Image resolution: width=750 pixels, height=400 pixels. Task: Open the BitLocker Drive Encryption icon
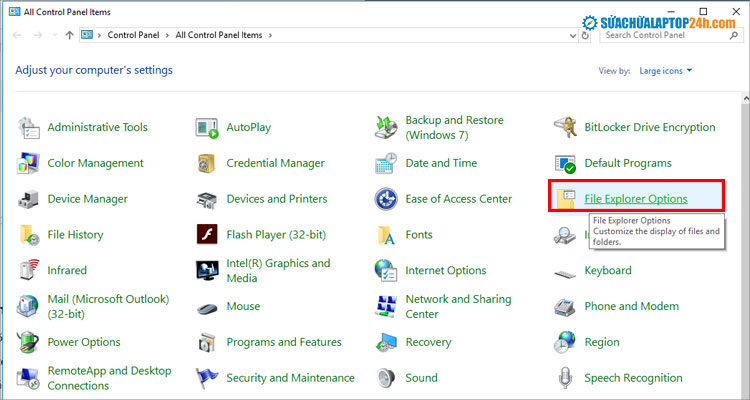coord(565,127)
